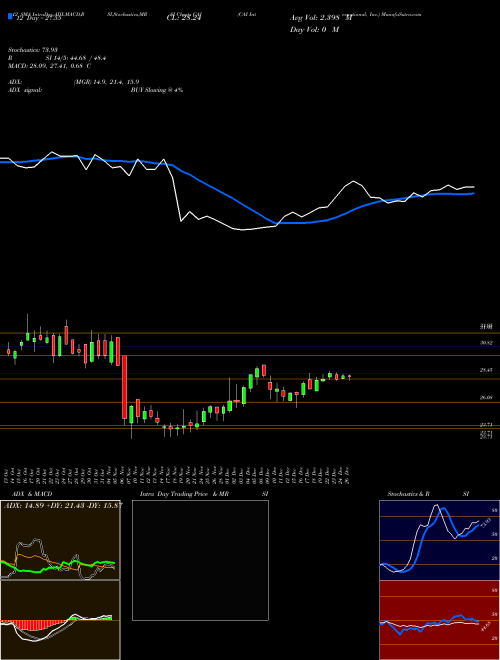Click the "Intra Day Trading Price & MR SI" title
Screen dimensions: 500x660
(204, 494)
